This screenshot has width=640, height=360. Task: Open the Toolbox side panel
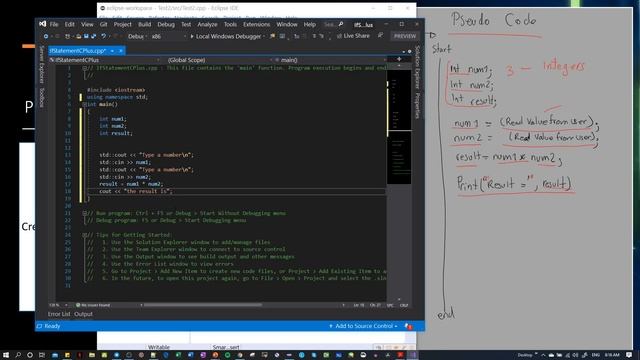click(x=41, y=98)
